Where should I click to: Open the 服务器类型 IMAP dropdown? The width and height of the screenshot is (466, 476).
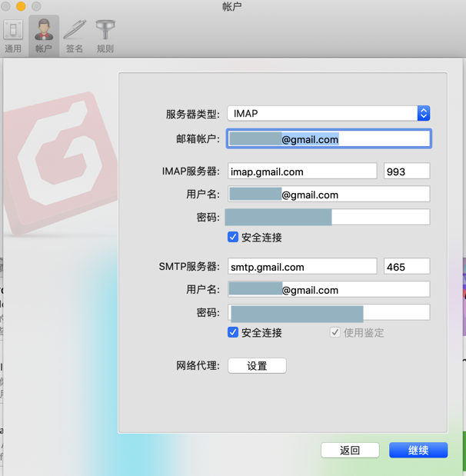(x=328, y=113)
